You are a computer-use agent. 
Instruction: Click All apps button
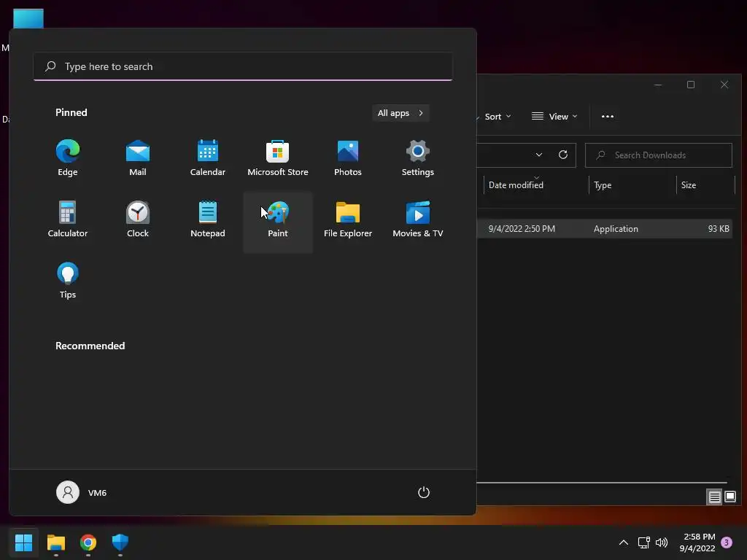pyautogui.click(x=400, y=113)
